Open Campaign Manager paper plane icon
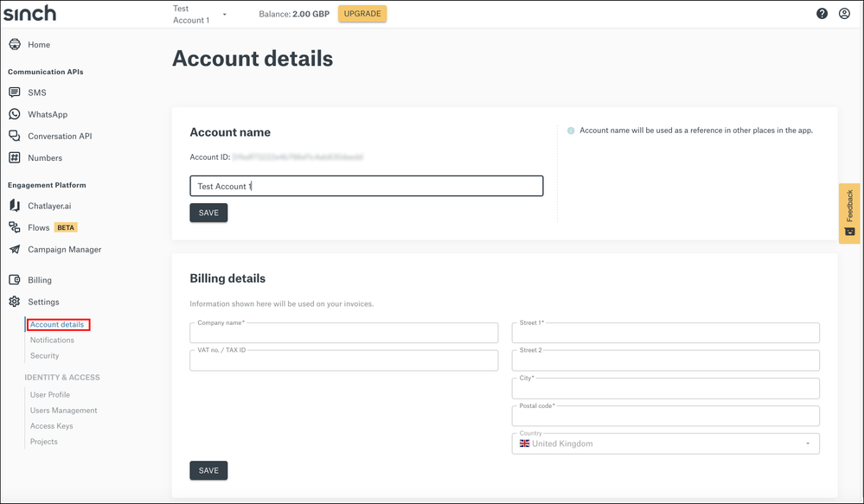 click(15, 250)
